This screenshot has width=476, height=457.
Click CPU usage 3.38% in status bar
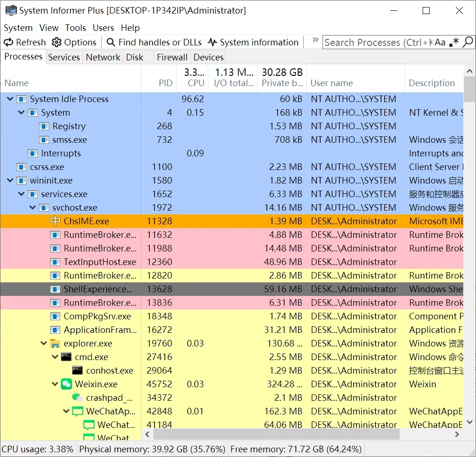click(37, 449)
